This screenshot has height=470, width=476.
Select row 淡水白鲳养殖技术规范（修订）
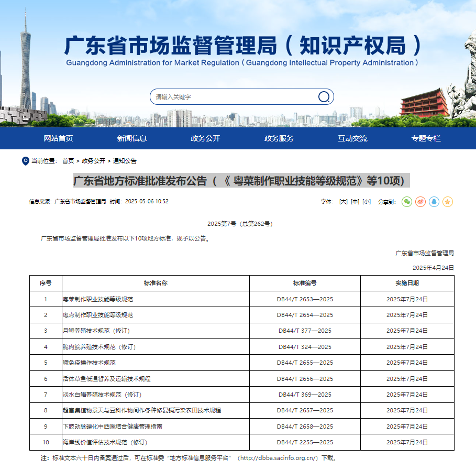[241, 395]
